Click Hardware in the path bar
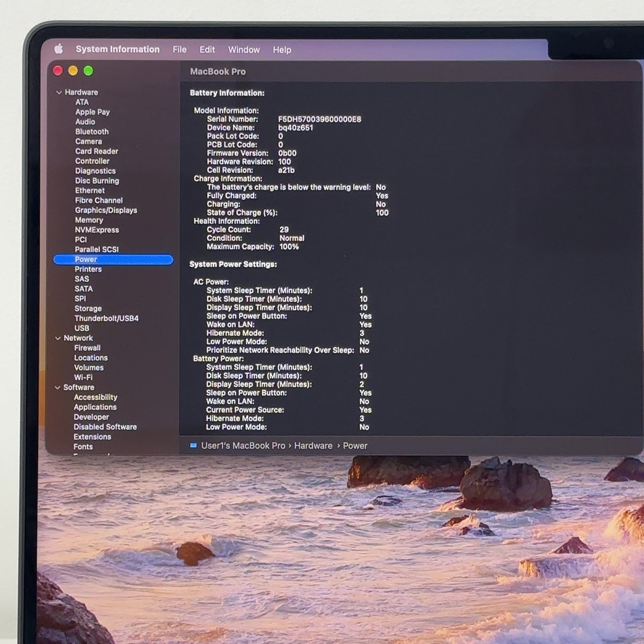 click(313, 445)
